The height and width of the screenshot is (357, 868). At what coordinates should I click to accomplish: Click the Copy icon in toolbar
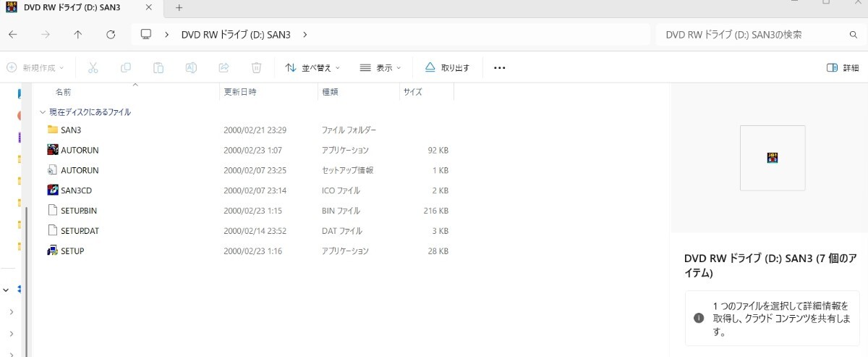pyautogui.click(x=125, y=67)
